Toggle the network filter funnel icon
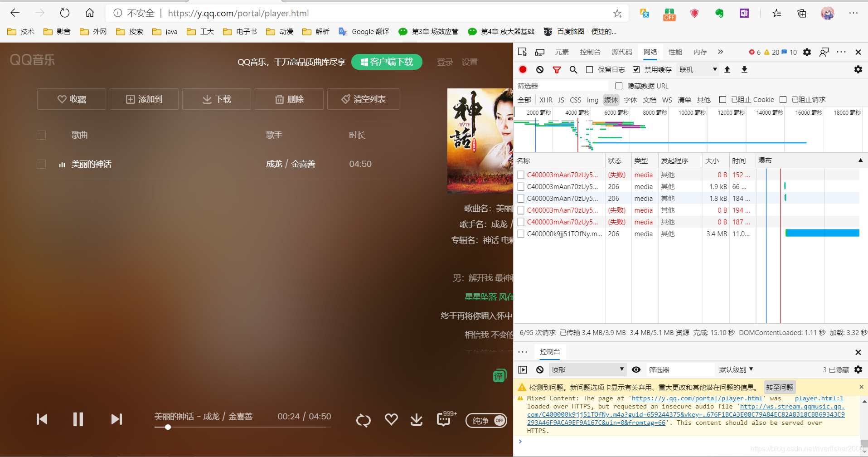Viewport: 868px width, 457px height. (557, 69)
